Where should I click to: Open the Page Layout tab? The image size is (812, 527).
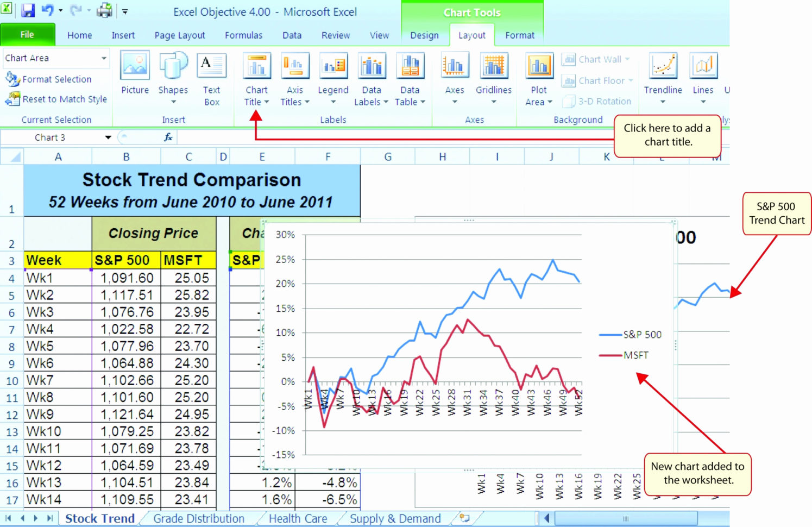[x=180, y=35]
